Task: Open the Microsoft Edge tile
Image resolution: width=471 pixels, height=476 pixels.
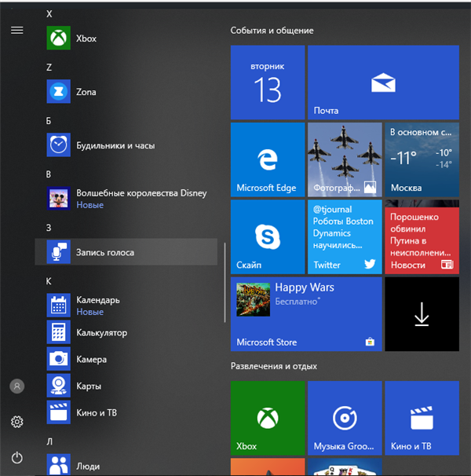Action: [268, 159]
